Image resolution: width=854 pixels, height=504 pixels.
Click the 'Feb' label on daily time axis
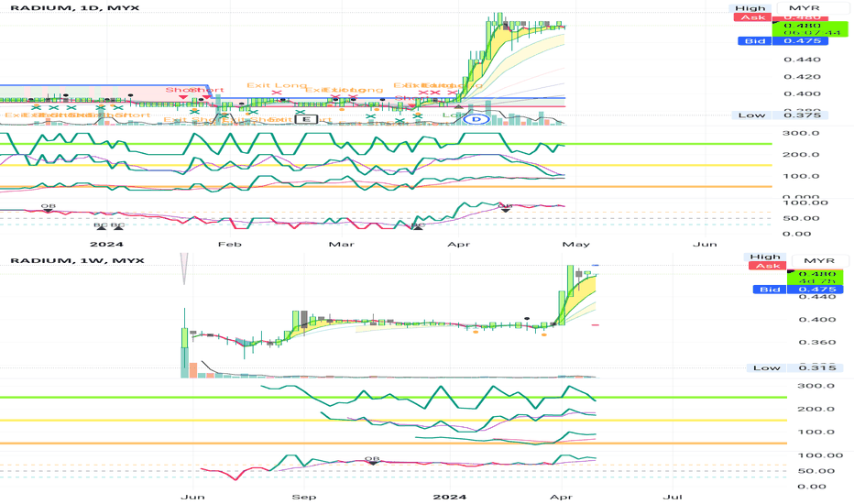point(230,244)
